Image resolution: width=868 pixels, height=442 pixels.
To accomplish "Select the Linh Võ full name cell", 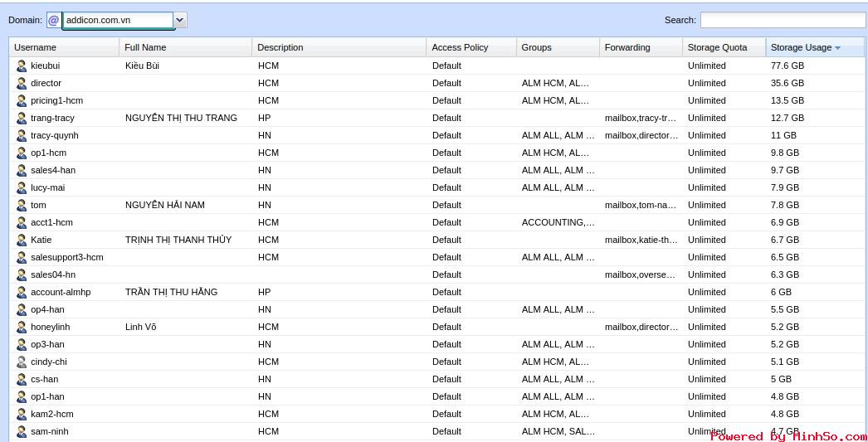I will [x=140, y=327].
